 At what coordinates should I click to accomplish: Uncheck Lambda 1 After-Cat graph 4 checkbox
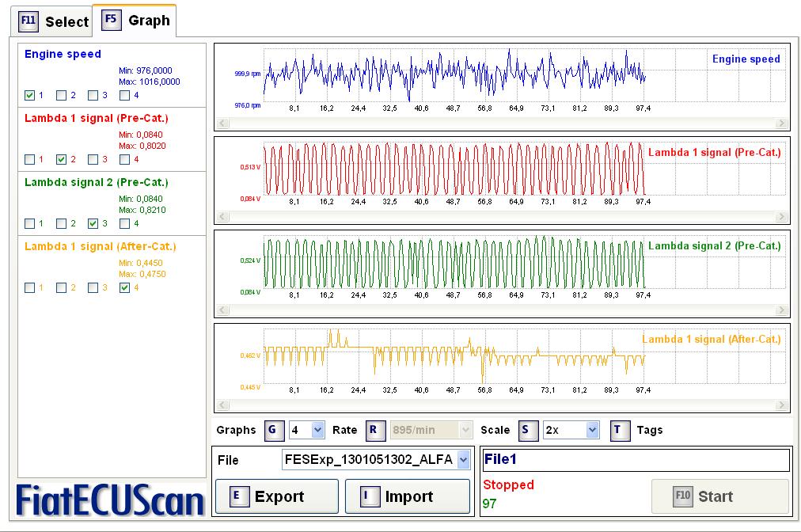pyautogui.click(x=124, y=287)
